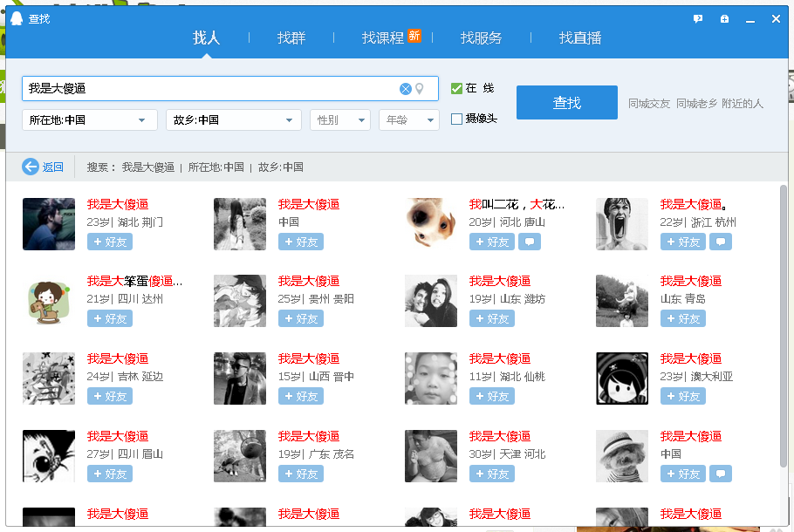
Task: Open cartoon avatar of 四川 达州 user
Action: (49, 301)
